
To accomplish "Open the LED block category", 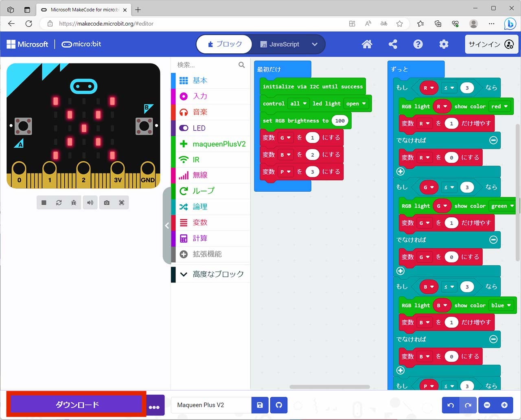I will tap(210, 128).
